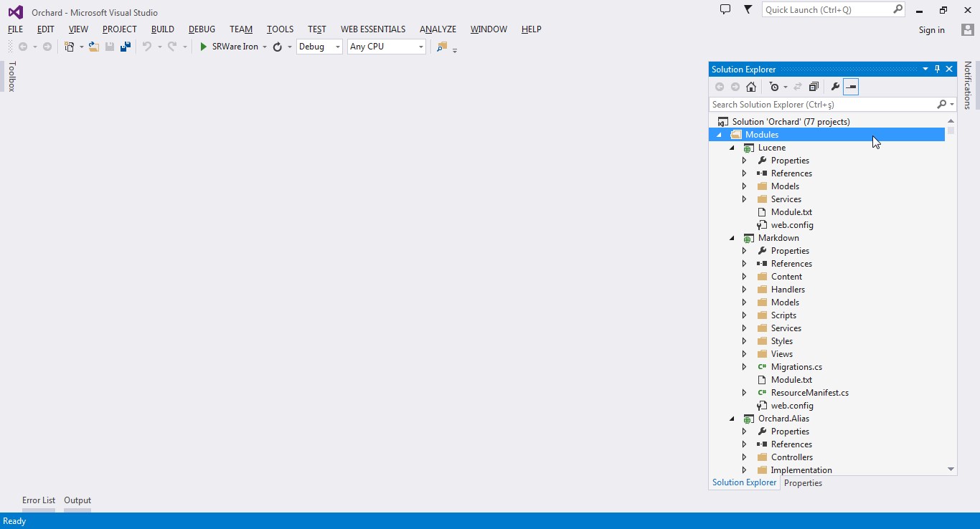
Task: Click the Migrations.cs C# file icon
Action: tap(762, 367)
